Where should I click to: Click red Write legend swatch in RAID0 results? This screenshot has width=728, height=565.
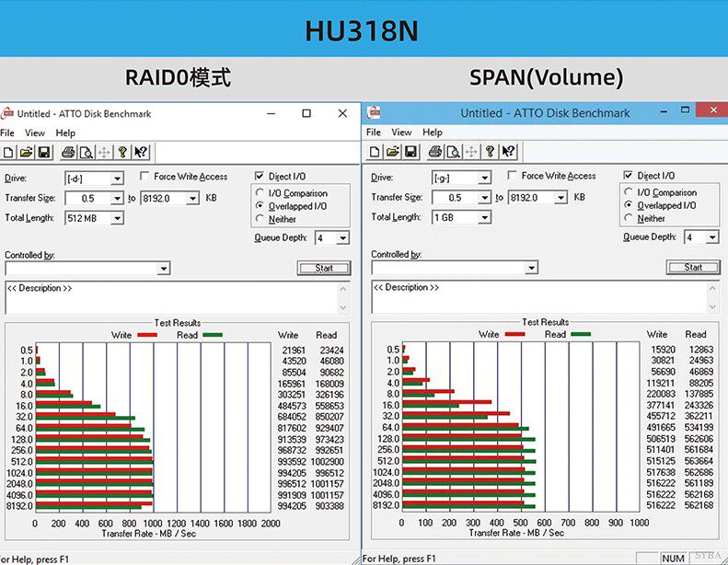147,335
